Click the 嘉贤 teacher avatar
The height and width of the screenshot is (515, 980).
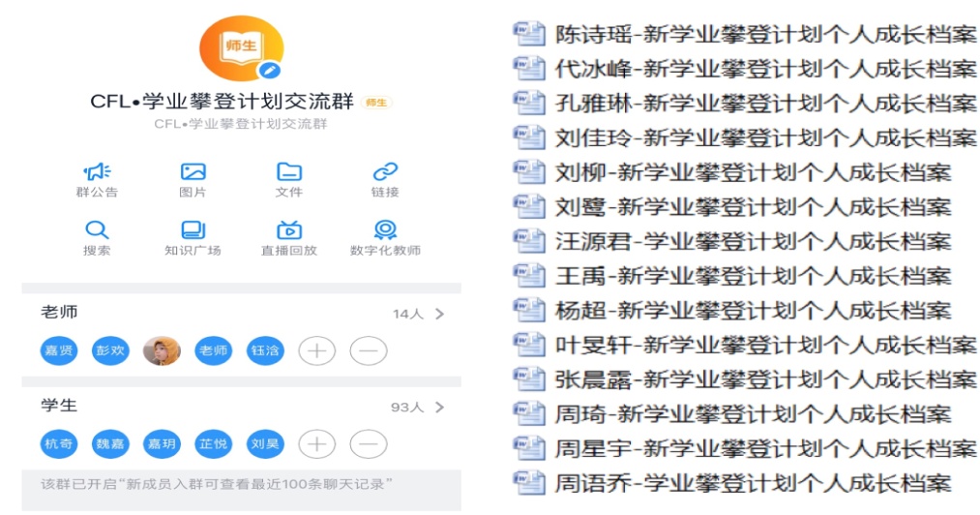(x=59, y=350)
